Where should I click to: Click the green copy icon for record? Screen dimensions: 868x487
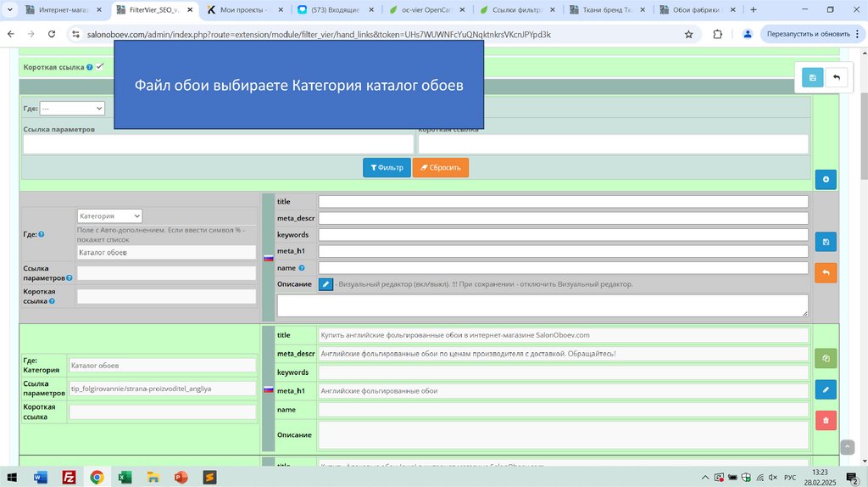(x=826, y=358)
